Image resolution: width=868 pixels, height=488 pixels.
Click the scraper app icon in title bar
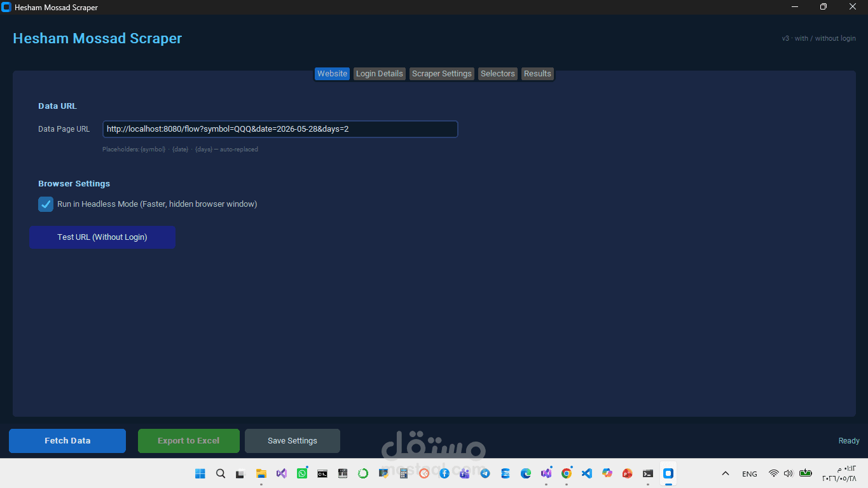pos(7,7)
